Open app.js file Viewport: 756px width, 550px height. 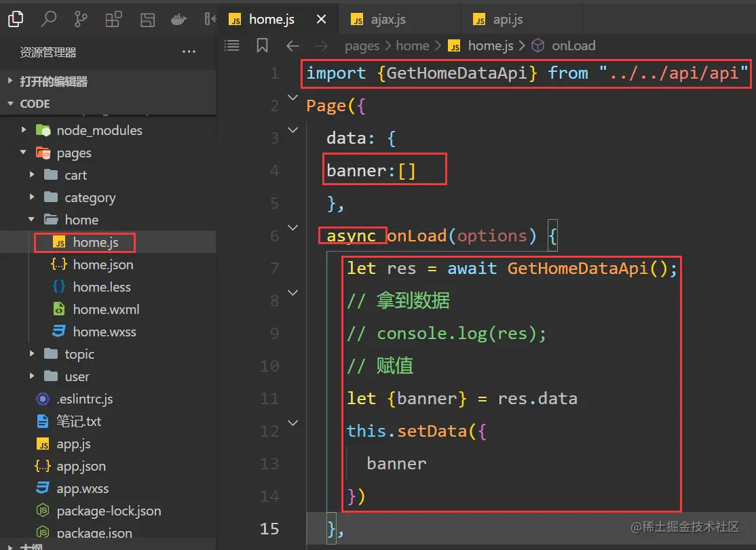coord(108,444)
